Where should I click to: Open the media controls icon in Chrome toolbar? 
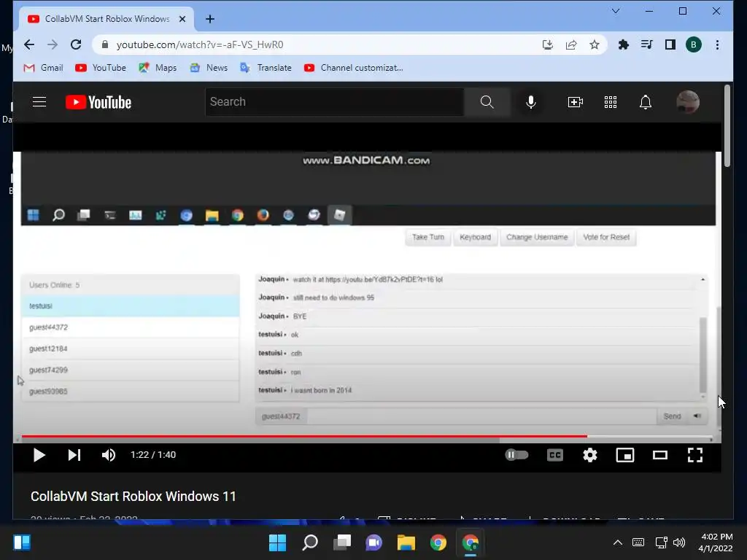[646, 44]
